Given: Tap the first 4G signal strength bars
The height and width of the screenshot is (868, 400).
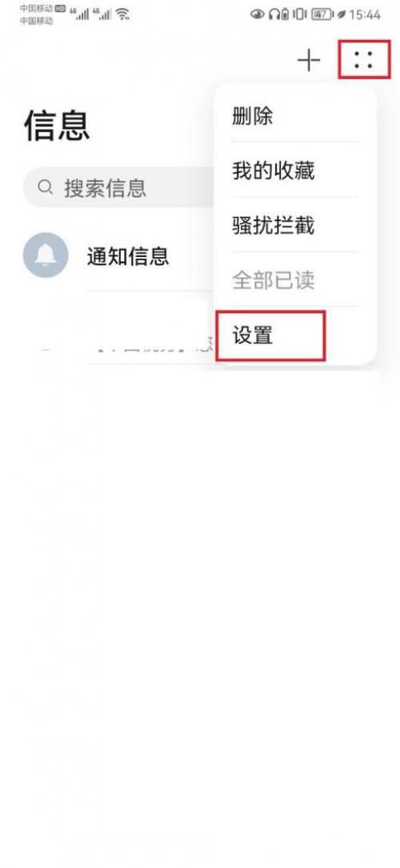Looking at the screenshot, I should click(x=80, y=14).
